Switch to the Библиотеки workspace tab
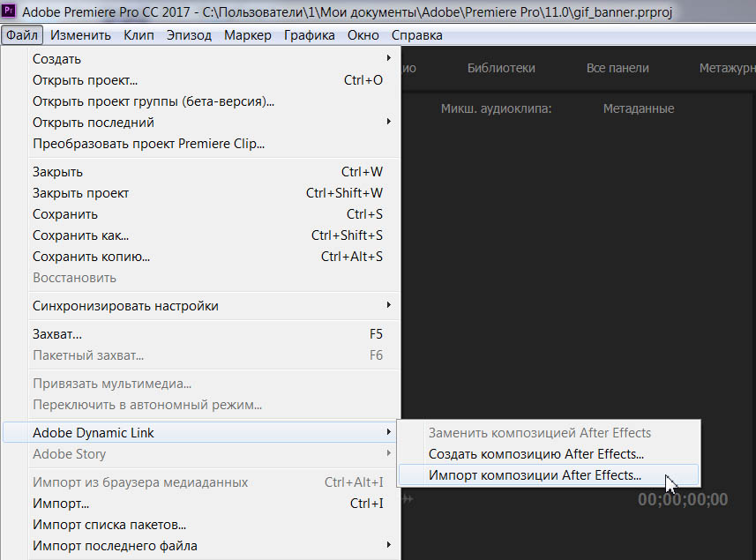This screenshot has height=560, width=756. pyautogui.click(x=501, y=68)
